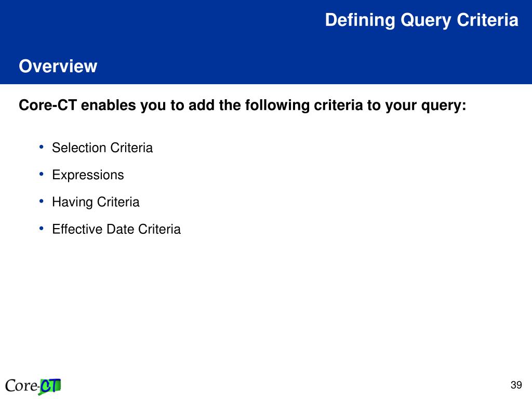532x399 pixels.
Task: Select the Effective Date Criteria bullet text
Action: coord(116,229)
